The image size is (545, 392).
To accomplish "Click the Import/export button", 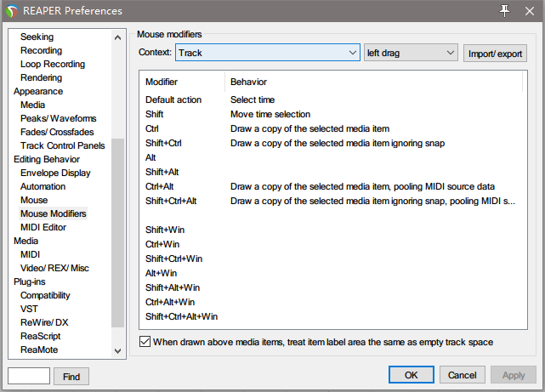I will [495, 54].
